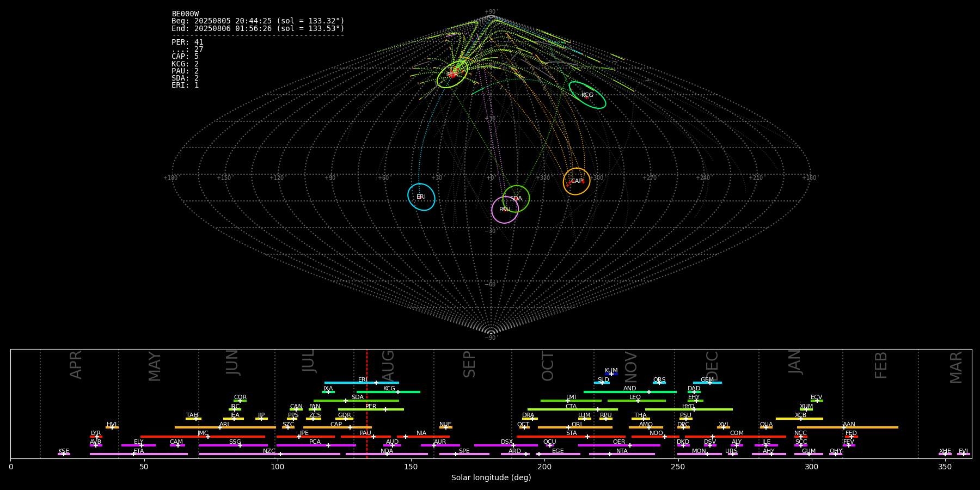Pick the violet PAU radiant circle
The width and height of the screenshot is (980, 490).
point(505,210)
